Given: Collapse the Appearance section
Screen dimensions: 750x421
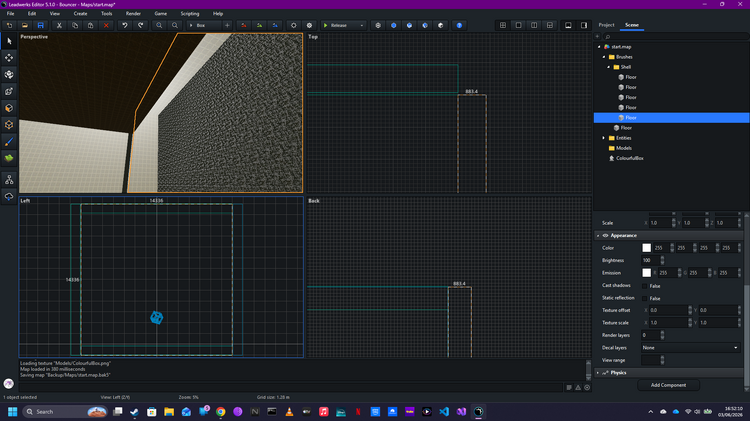Looking at the screenshot, I should pyautogui.click(x=598, y=236).
